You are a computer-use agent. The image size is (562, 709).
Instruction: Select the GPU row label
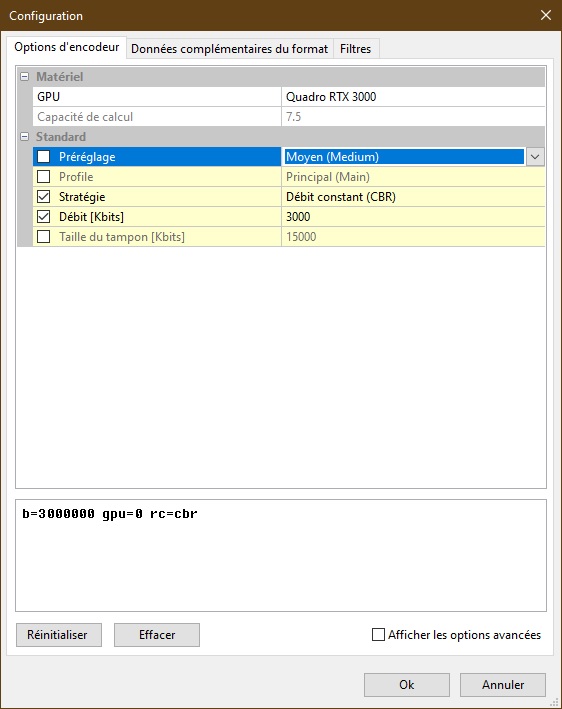pos(48,97)
